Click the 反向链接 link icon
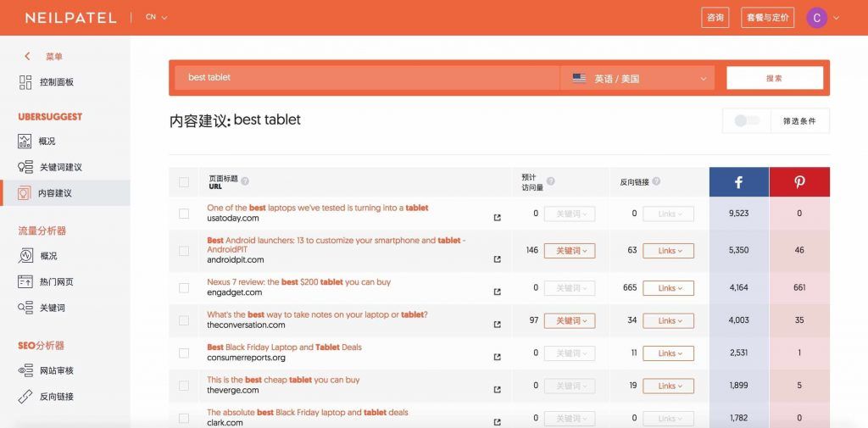The width and height of the screenshot is (868, 428). coord(25,397)
